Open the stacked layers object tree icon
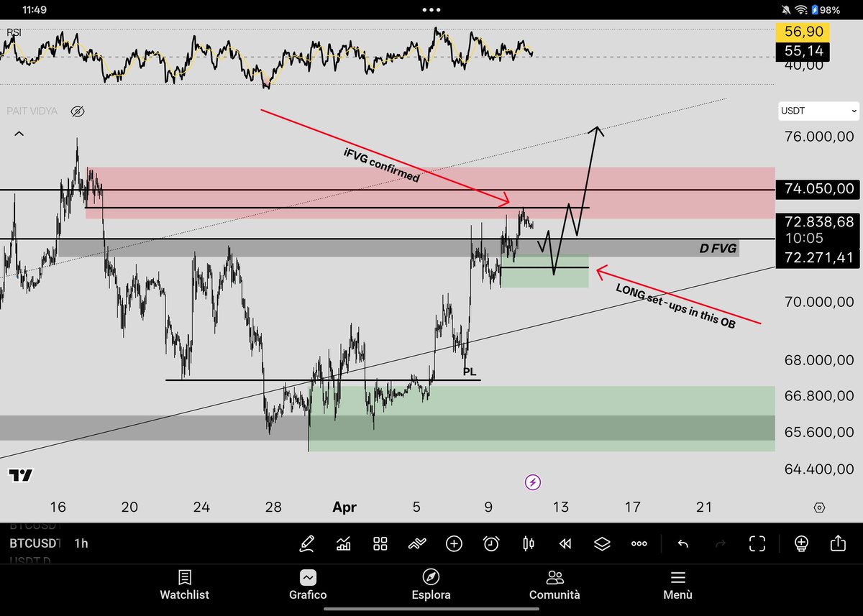The image size is (863, 616). click(x=602, y=543)
